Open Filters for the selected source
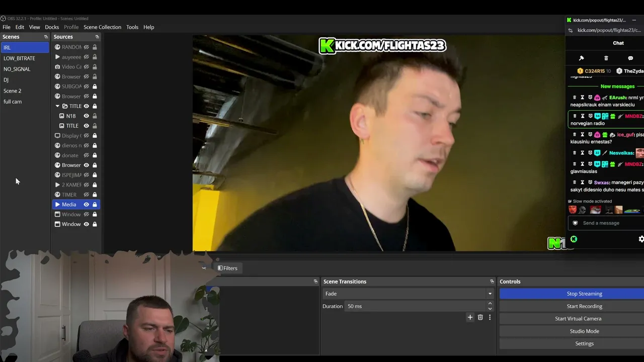 click(227, 268)
